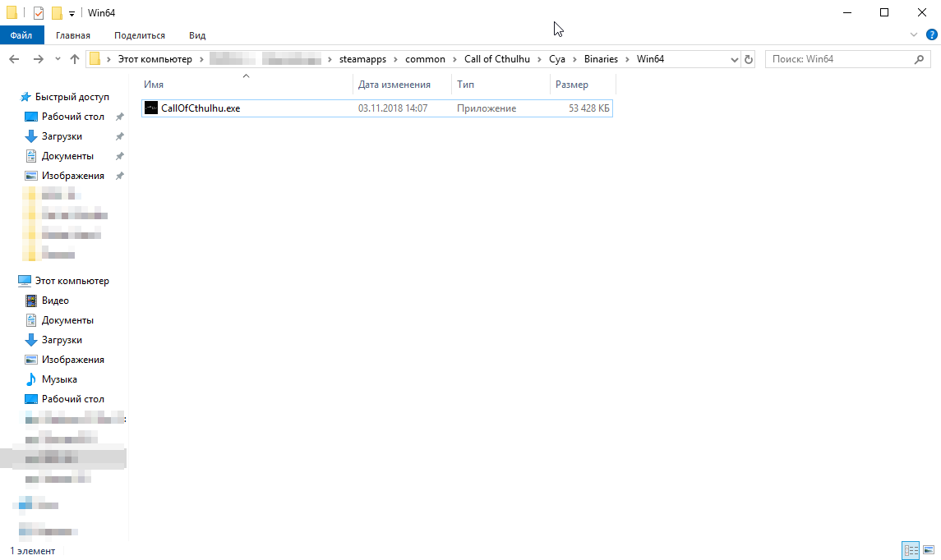Click the Forward navigation arrow
The image size is (941, 560).
click(39, 59)
